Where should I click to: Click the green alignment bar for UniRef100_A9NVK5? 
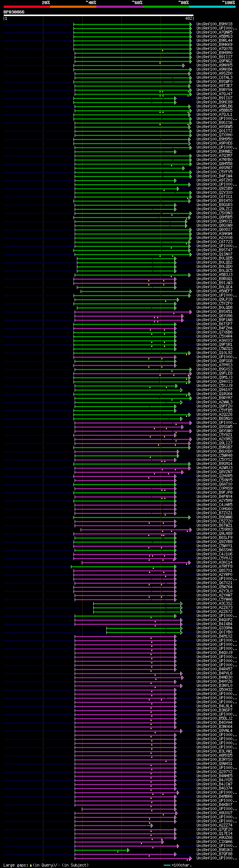pyautogui.click(x=129, y=65)
